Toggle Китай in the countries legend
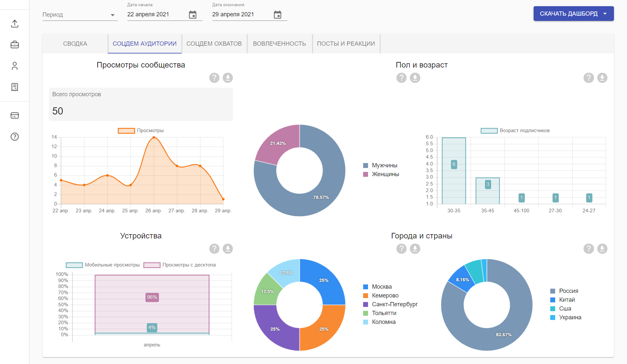This screenshot has height=364, width=627. click(563, 300)
